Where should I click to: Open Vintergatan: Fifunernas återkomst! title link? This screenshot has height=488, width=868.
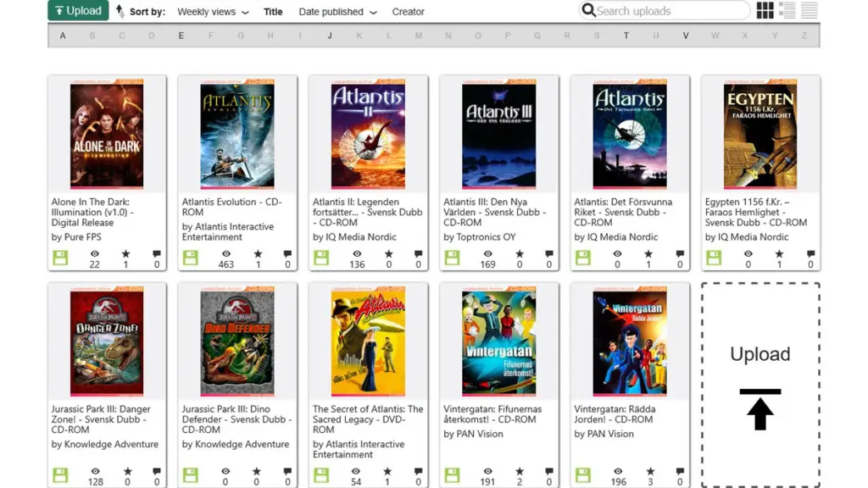coord(492,413)
